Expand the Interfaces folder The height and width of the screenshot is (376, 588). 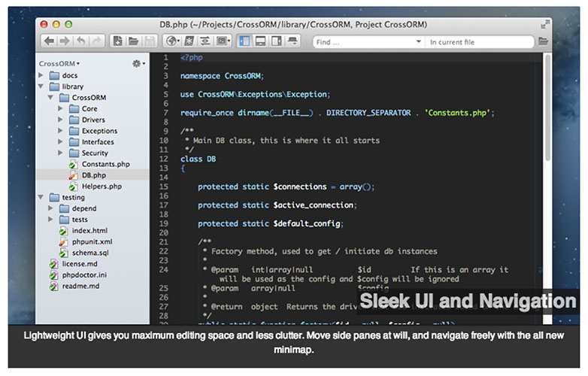[60, 141]
